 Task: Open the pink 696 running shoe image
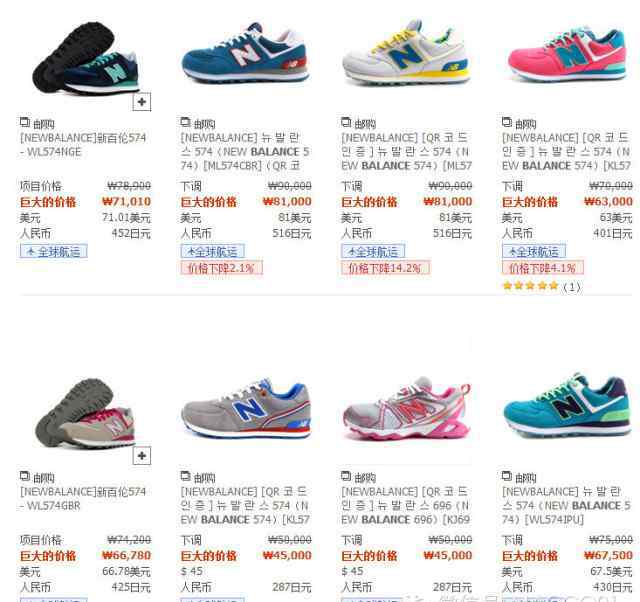[407, 408]
